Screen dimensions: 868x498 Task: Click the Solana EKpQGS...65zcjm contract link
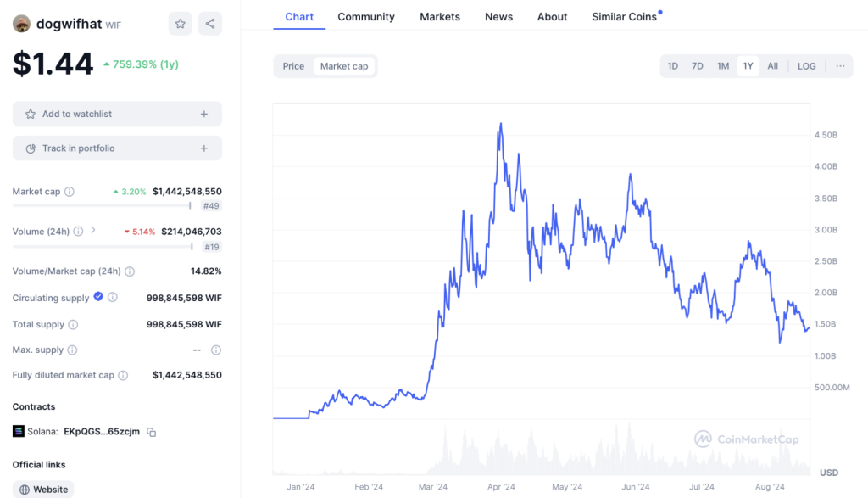(102, 432)
